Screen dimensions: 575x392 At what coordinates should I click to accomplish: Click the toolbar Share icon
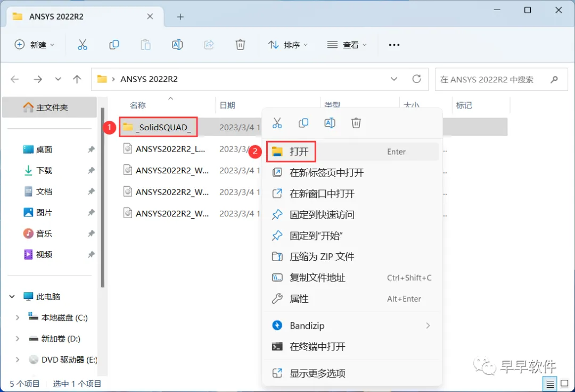[x=209, y=45]
